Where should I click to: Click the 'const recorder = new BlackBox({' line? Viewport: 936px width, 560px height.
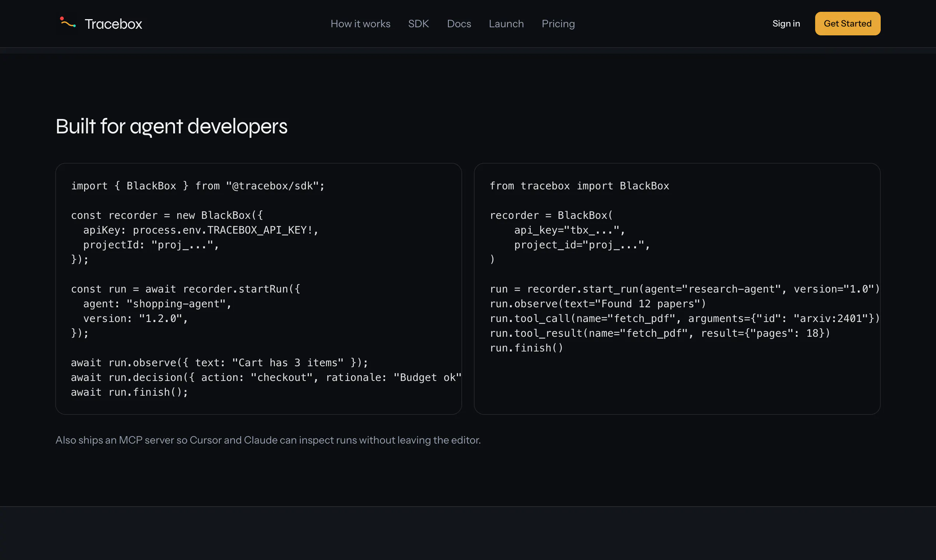tap(167, 216)
